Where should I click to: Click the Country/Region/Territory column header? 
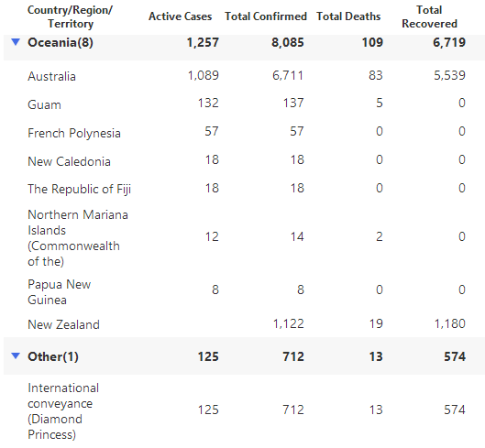pyautogui.click(x=71, y=16)
